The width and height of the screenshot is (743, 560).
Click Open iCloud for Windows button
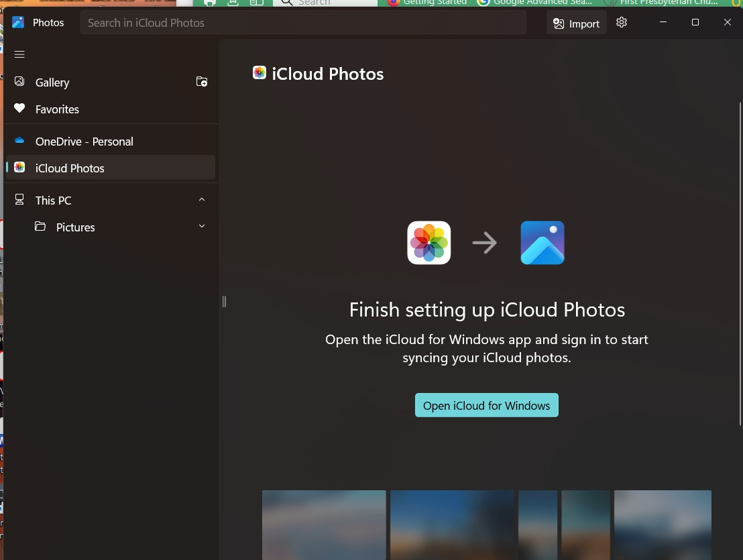click(x=486, y=406)
